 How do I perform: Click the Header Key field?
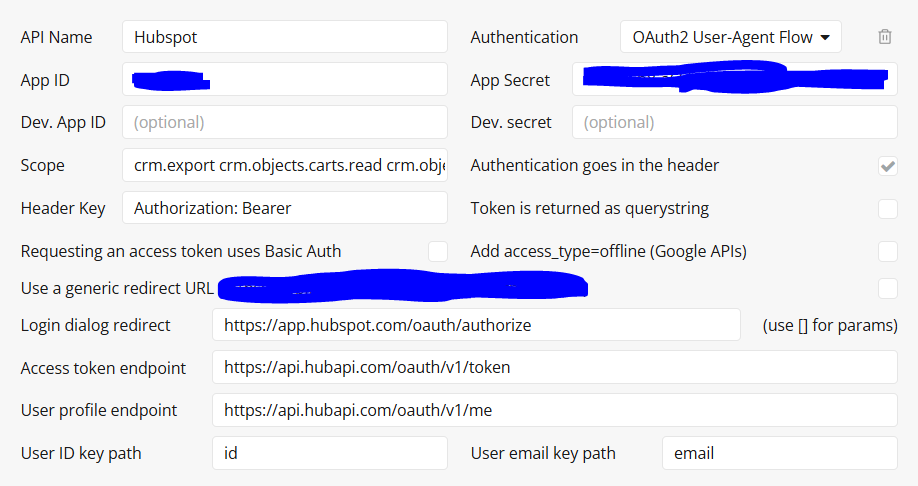point(285,208)
